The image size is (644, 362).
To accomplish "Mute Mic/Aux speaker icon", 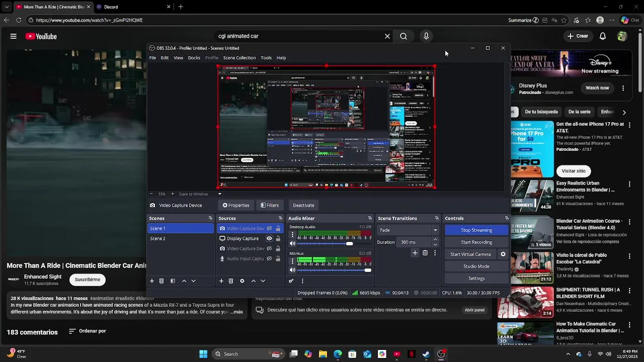I will [292, 270].
